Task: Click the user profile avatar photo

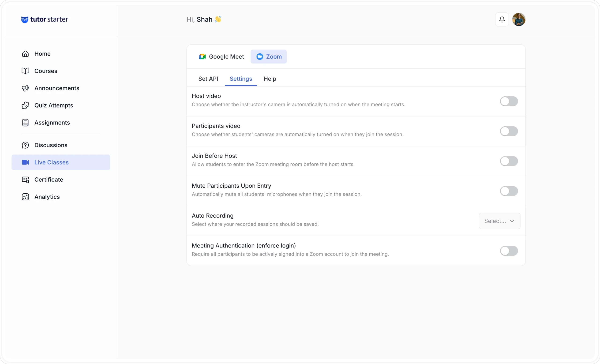Action: tap(518, 19)
